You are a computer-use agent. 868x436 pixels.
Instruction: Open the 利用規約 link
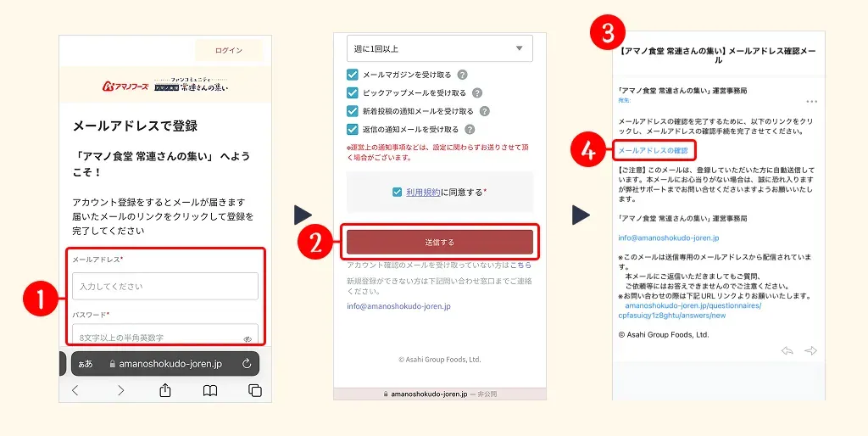pos(423,193)
